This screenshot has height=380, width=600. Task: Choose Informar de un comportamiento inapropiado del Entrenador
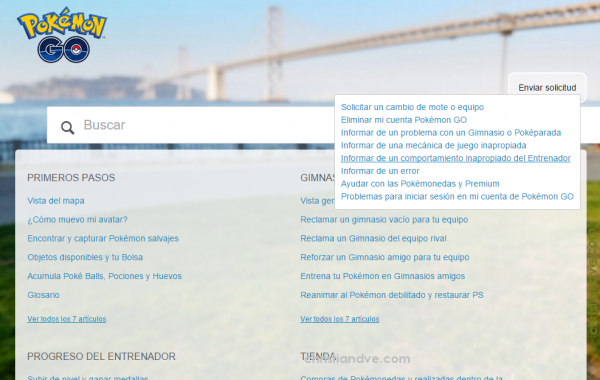click(456, 158)
